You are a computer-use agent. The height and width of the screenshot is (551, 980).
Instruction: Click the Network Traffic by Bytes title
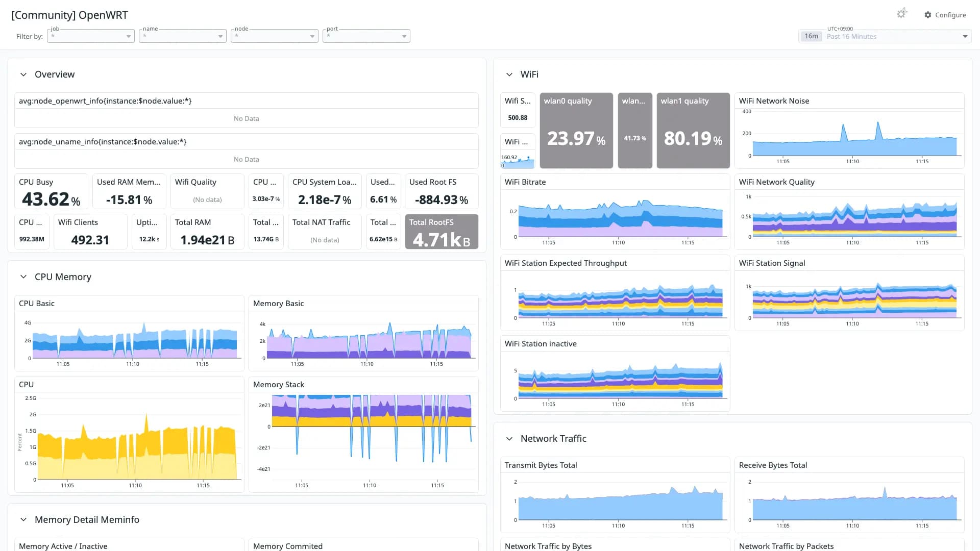point(548,546)
